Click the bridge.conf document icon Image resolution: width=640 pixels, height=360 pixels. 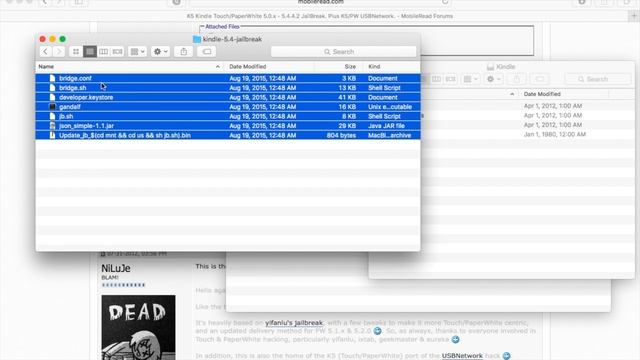pyautogui.click(x=52, y=78)
